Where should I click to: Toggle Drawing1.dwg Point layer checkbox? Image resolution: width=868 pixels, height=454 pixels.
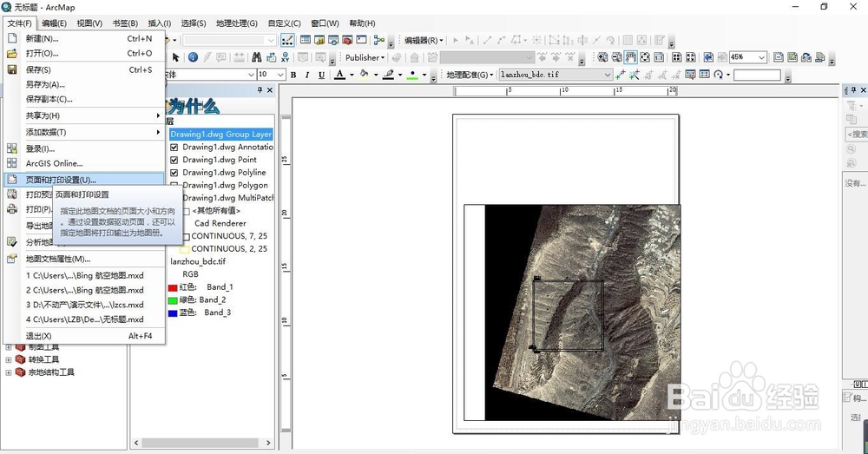(174, 160)
